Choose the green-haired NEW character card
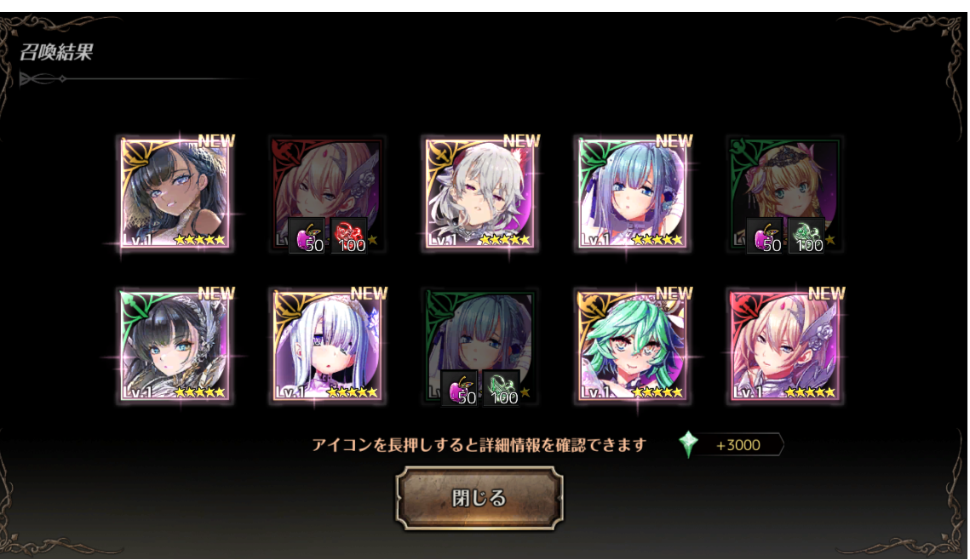The width and height of the screenshot is (970, 560). (x=633, y=346)
